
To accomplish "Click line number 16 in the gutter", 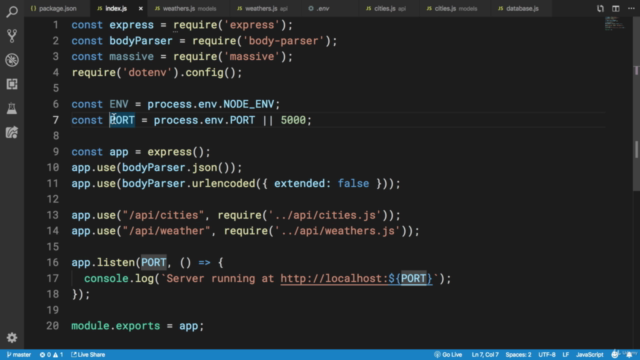I will click(53, 262).
